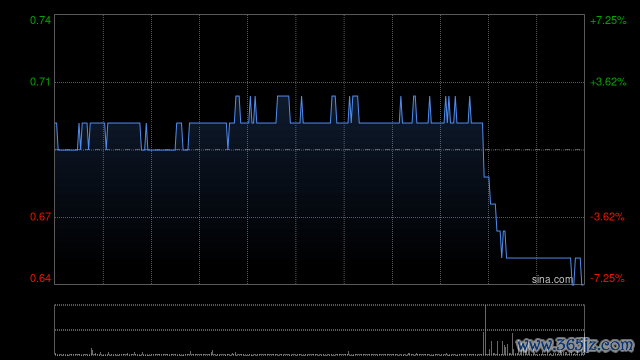Screen dimensions: 640x360
Task: Click the widest price peak plateau
Action: (x=283, y=96)
